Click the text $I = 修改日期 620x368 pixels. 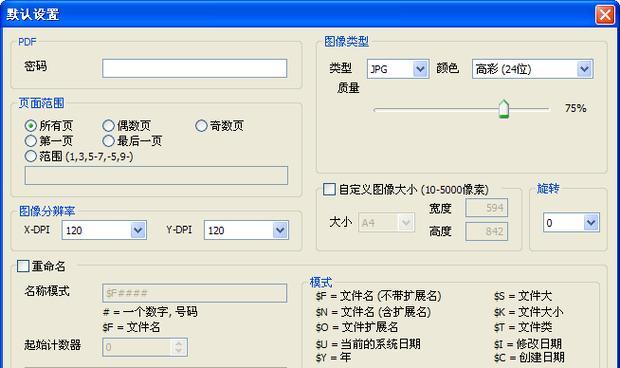tap(528, 344)
